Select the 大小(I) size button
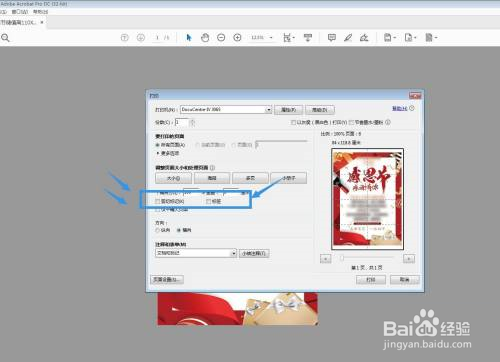 pyautogui.click(x=173, y=178)
